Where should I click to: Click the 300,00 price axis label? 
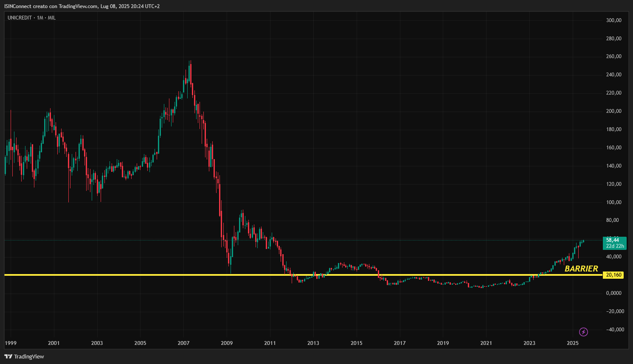pos(614,20)
